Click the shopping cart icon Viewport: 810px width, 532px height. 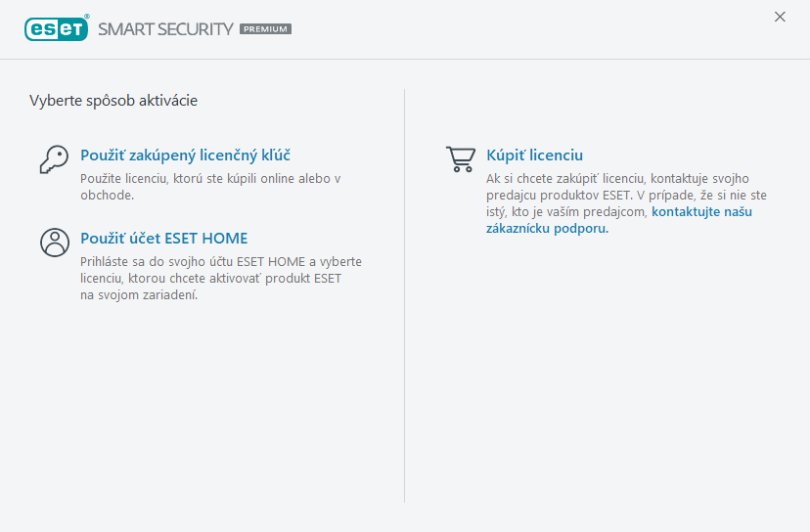[460, 158]
